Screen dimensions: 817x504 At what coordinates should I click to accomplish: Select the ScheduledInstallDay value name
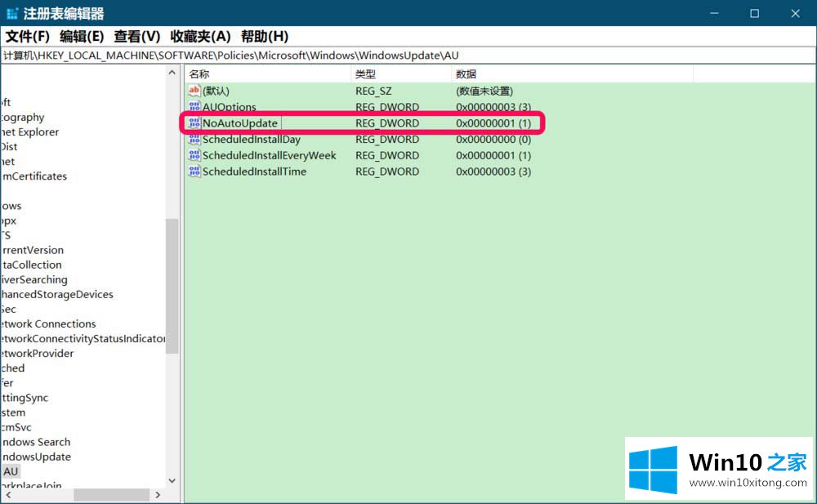click(x=251, y=139)
